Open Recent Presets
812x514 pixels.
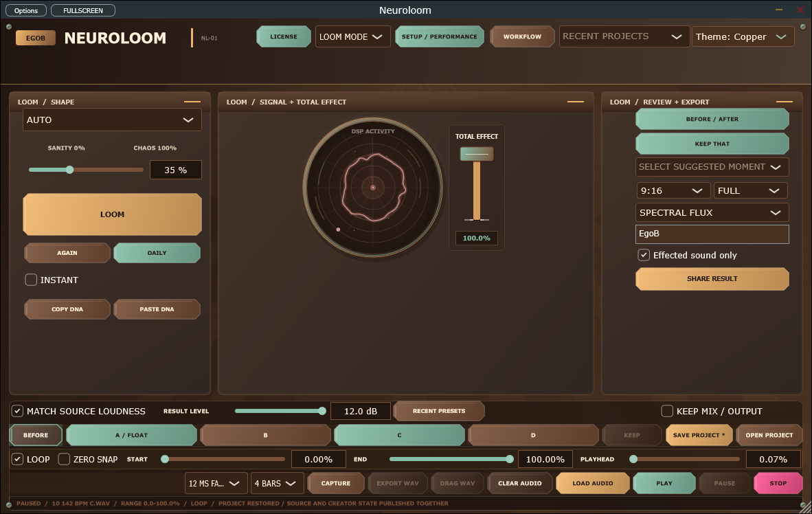point(438,411)
